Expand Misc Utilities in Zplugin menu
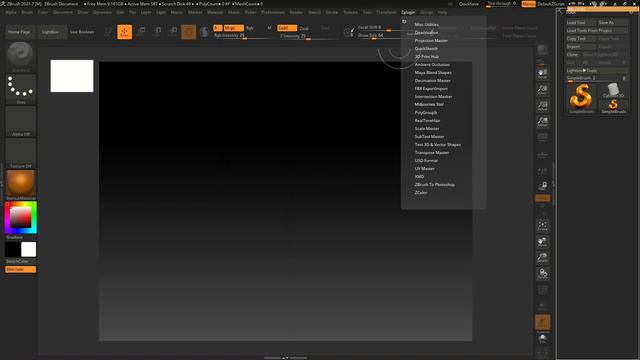640x360 pixels. (x=427, y=24)
